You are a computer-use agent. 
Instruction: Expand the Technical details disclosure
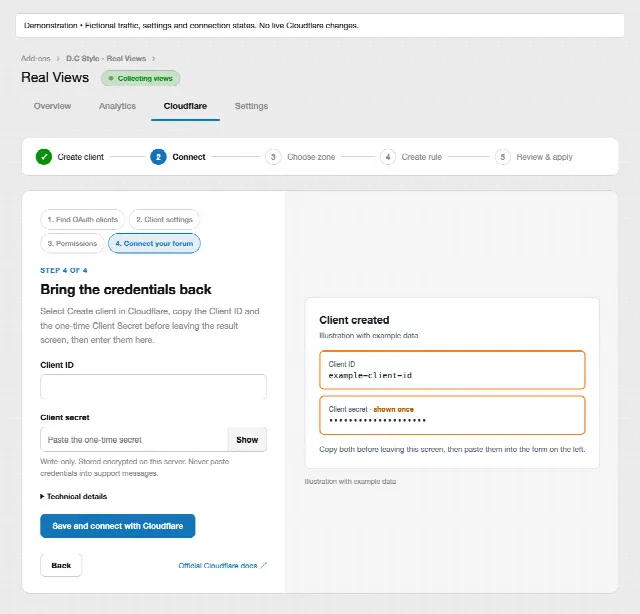73,496
